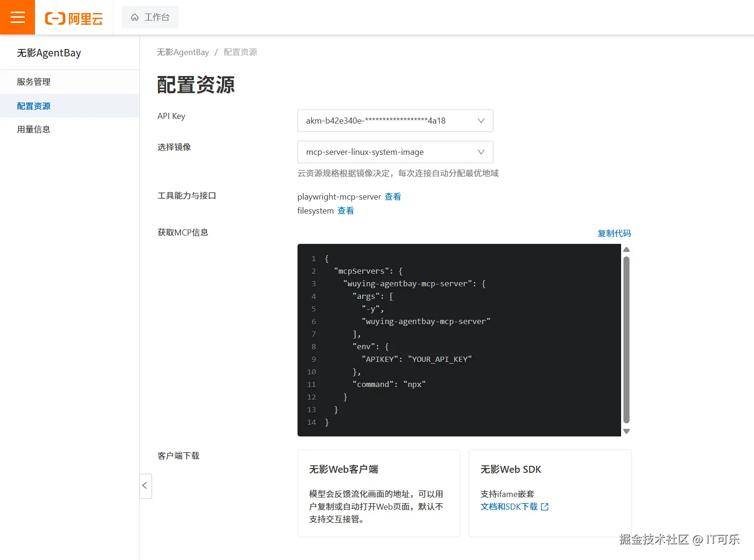This screenshot has width=754, height=560.
Task: Copy the MCP code via 复制代码
Action: (x=614, y=233)
